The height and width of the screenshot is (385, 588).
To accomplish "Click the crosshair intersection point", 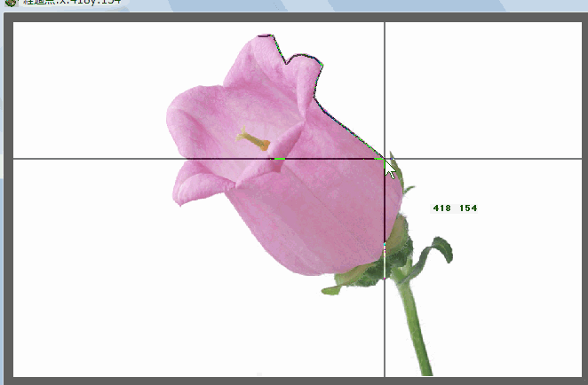I will coord(385,159).
